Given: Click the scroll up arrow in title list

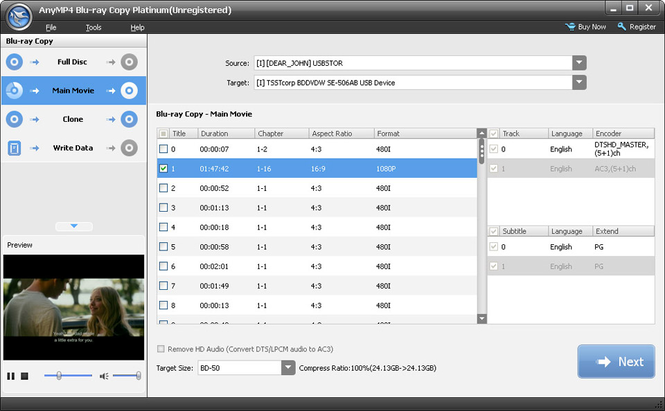Looking at the screenshot, I should point(482,133).
